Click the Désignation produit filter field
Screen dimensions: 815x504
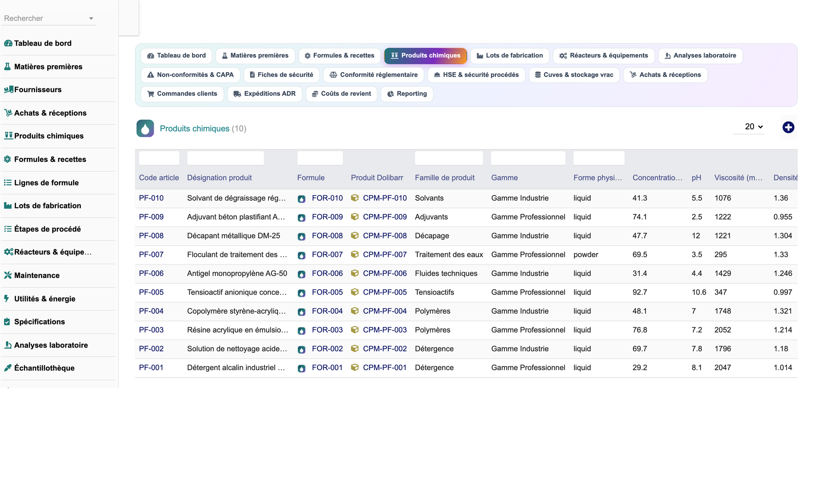pyautogui.click(x=225, y=158)
